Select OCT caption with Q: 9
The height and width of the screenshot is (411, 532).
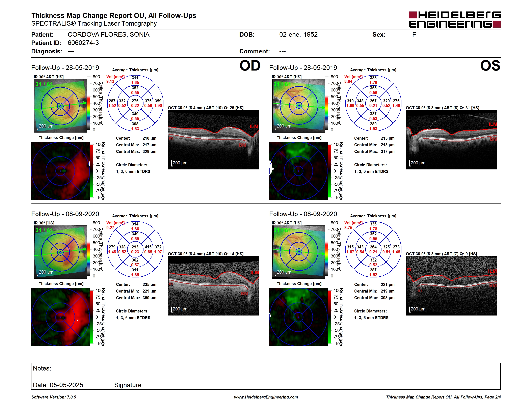point(441,254)
